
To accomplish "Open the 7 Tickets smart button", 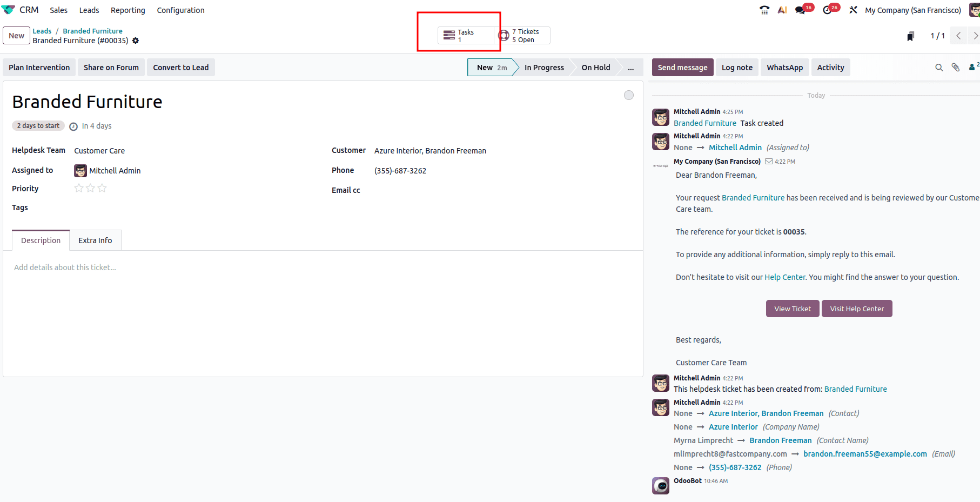I will 521,35.
